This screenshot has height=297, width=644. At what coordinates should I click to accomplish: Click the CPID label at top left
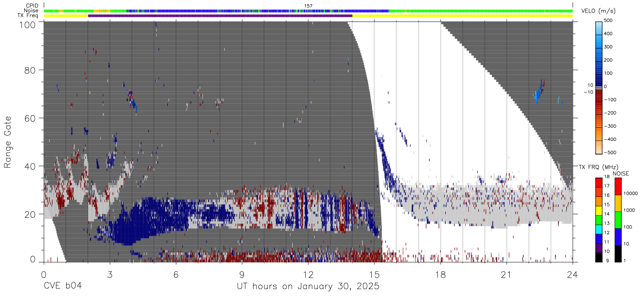click(x=32, y=6)
